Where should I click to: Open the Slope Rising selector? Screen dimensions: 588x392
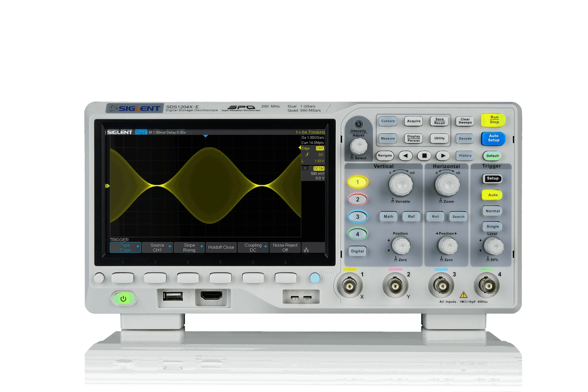tap(189, 247)
